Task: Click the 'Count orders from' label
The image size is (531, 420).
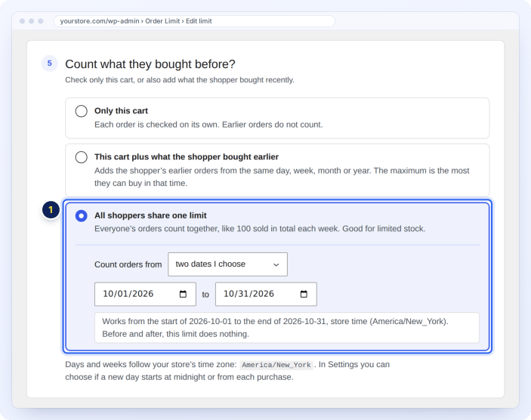Action: tap(128, 264)
